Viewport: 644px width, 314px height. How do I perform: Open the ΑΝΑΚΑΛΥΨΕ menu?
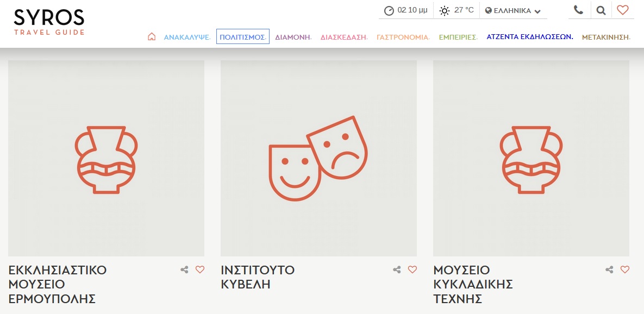[x=187, y=37]
